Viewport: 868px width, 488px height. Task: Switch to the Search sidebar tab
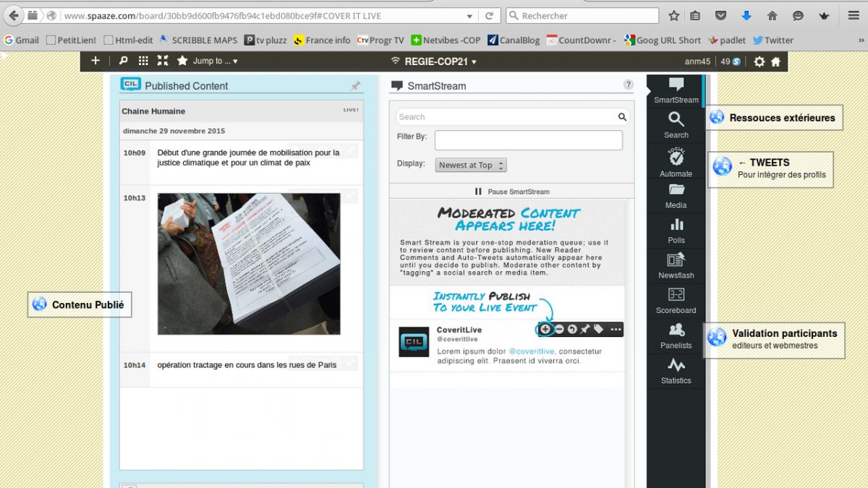click(x=676, y=124)
